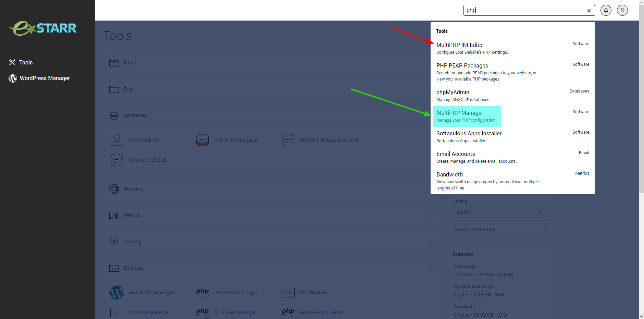Open MultiPHP Manager icon under Software
The image size is (644, 319).
(202, 312)
